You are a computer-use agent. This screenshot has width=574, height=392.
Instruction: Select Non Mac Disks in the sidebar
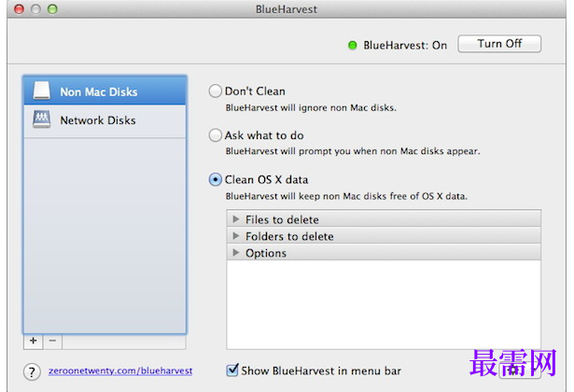pos(105,91)
